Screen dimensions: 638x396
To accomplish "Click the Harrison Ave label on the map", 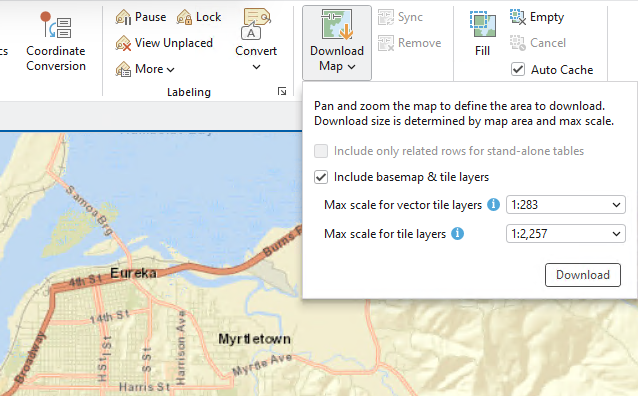I will (180, 347).
